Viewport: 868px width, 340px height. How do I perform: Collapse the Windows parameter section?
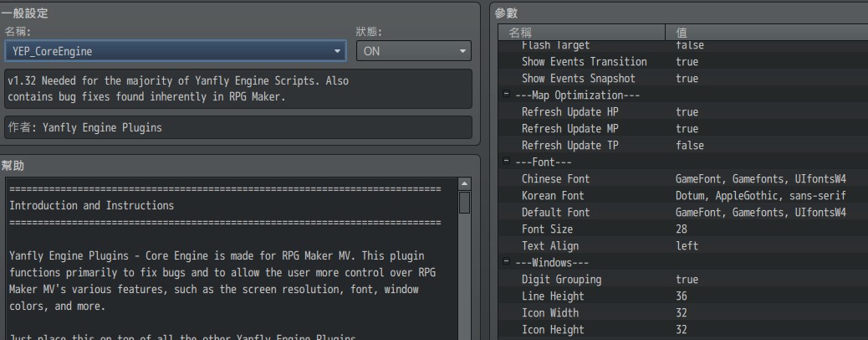(506, 262)
